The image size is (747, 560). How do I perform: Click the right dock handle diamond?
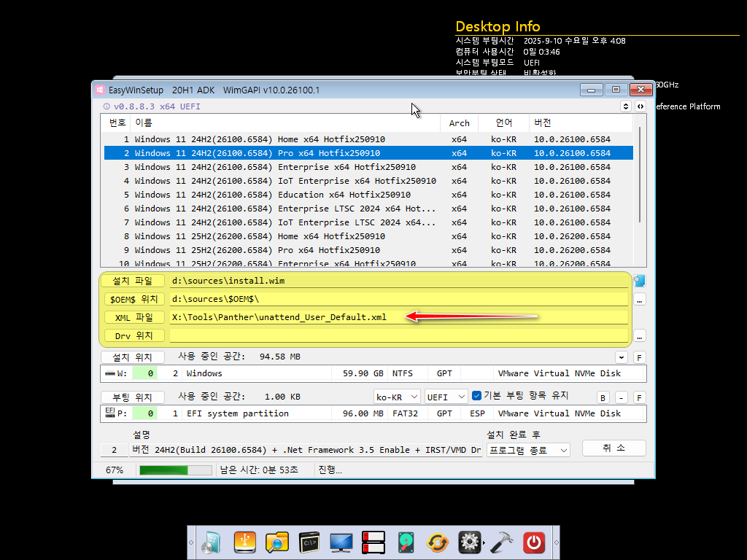point(556,542)
